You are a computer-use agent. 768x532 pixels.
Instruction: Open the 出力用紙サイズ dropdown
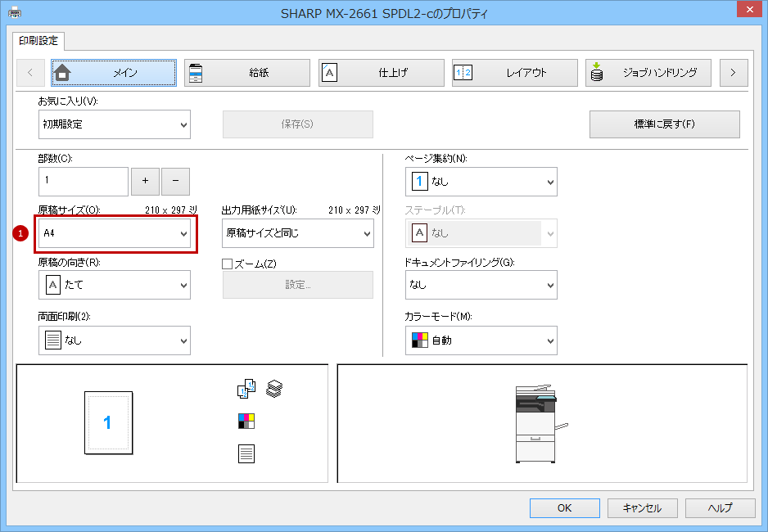pos(298,233)
